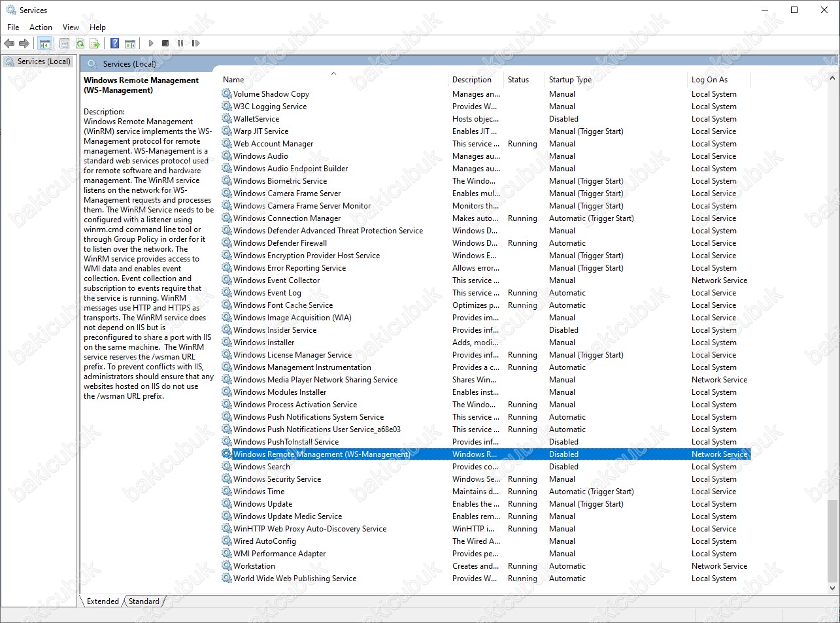
Task: Open the File menu
Action: click(13, 27)
